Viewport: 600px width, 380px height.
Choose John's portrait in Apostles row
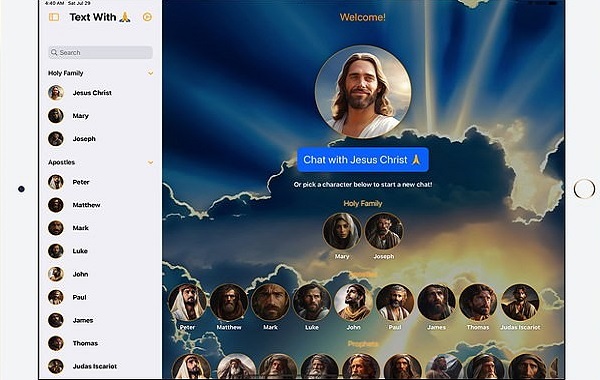coord(354,302)
